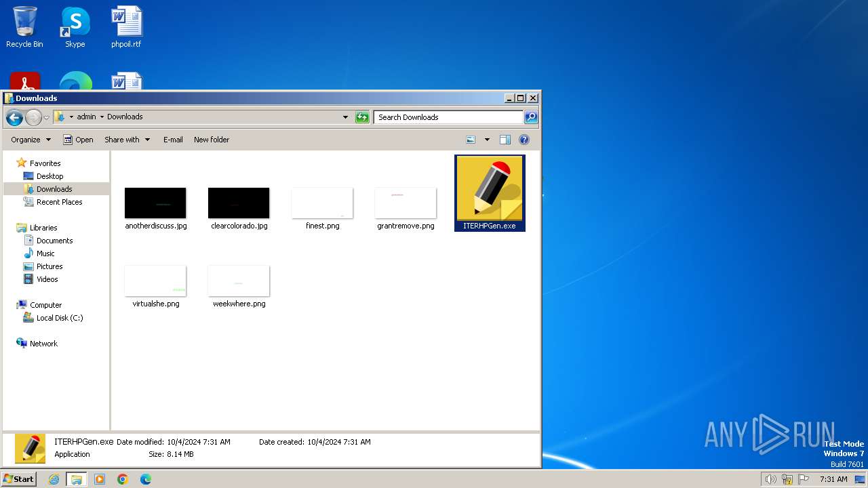Image resolution: width=868 pixels, height=488 pixels.
Task: Open Explorer help question mark
Action: click(524, 140)
